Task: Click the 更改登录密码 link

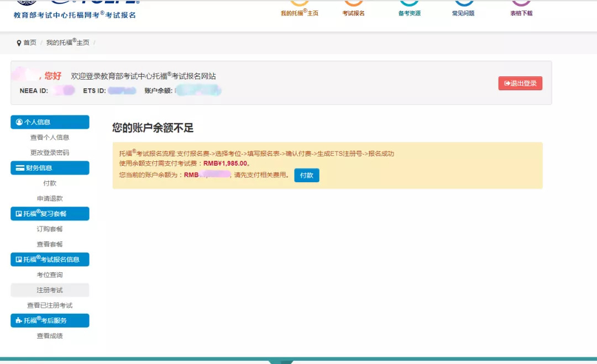Action: pos(50,152)
